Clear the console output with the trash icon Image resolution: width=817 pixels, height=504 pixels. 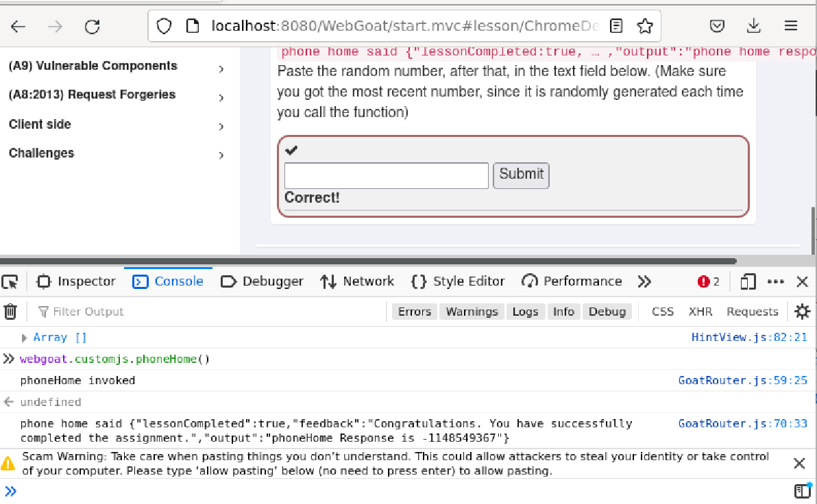(10, 311)
